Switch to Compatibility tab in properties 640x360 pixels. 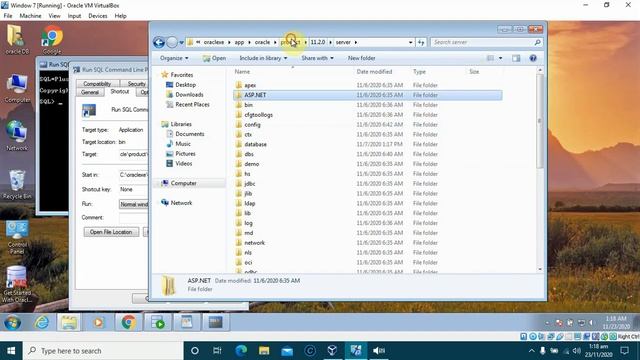click(x=97, y=83)
